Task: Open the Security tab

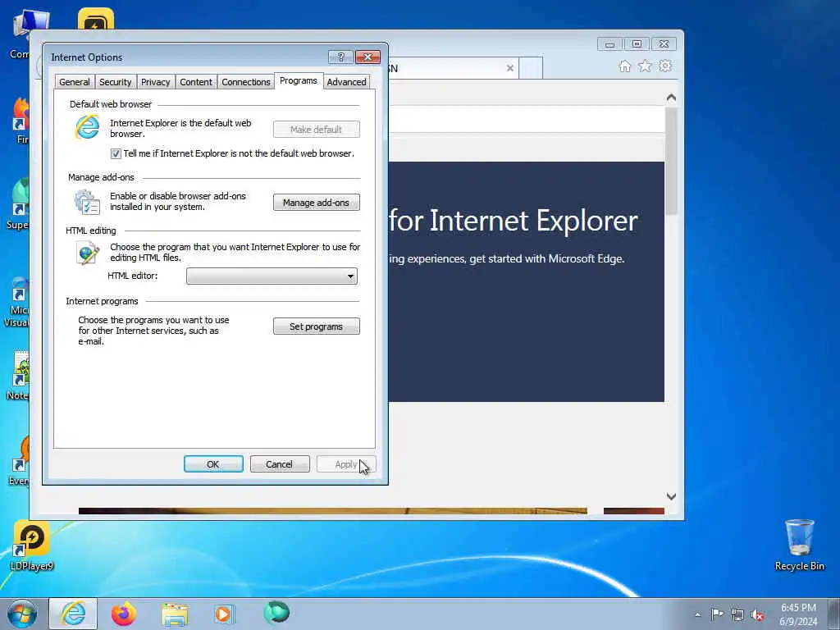Action: point(115,82)
